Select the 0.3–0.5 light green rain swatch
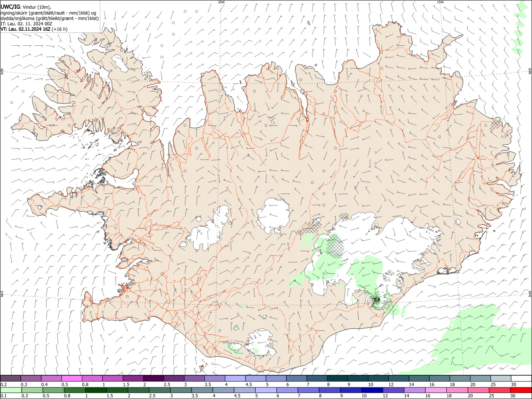 click(32, 390)
